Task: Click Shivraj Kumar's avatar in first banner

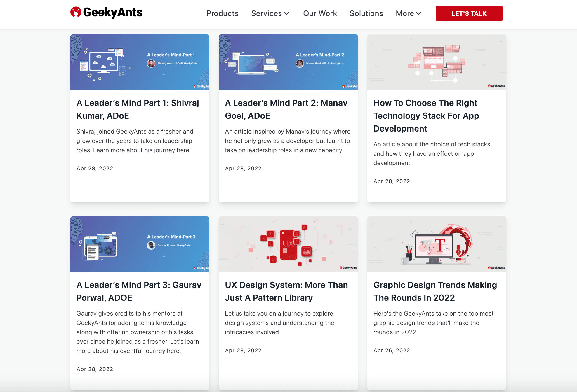Action: pos(151,63)
